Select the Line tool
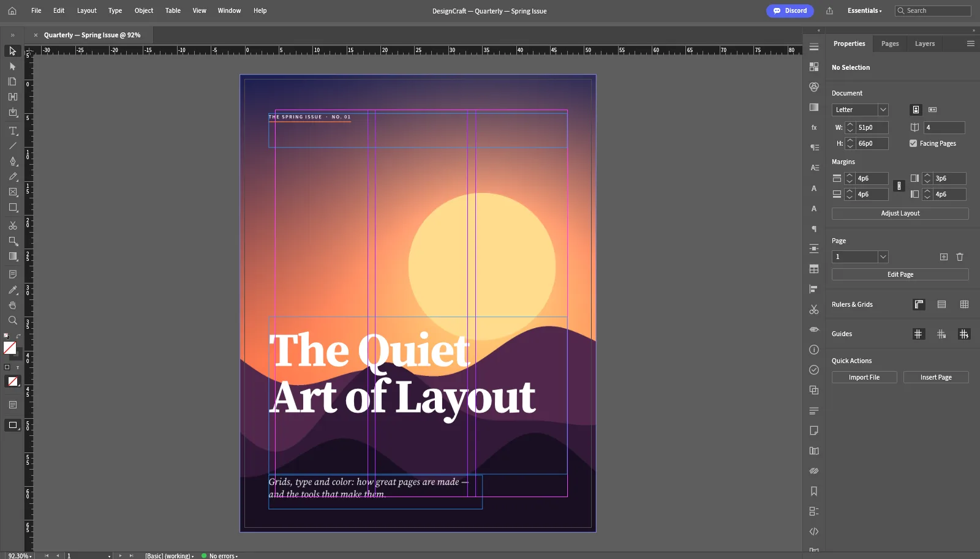 click(x=13, y=146)
